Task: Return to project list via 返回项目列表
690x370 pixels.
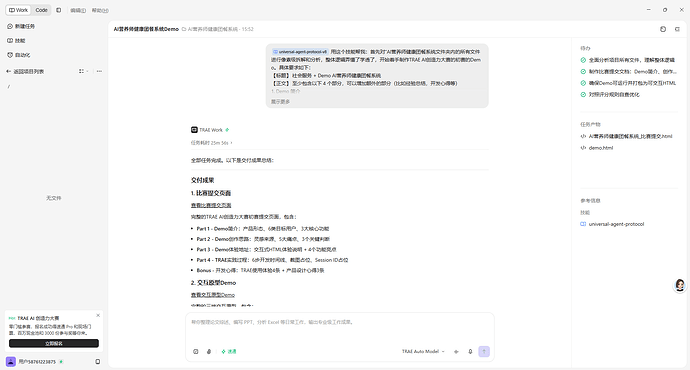Action: (26, 71)
